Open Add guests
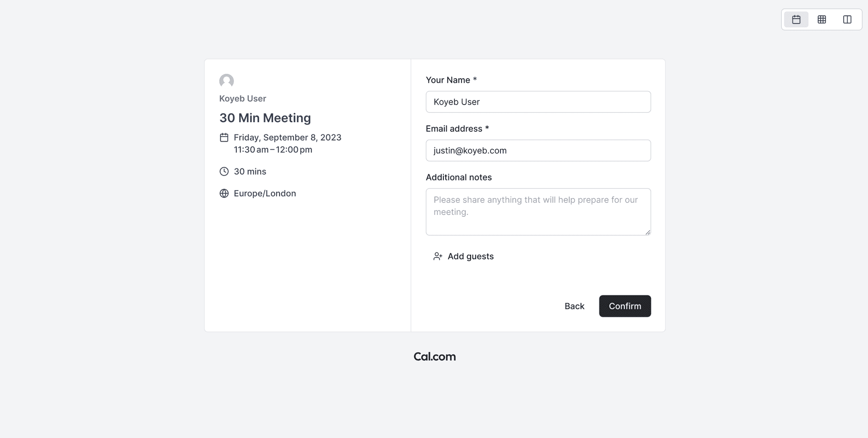The height and width of the screenshot is (438, 868). tap(470, 257)
